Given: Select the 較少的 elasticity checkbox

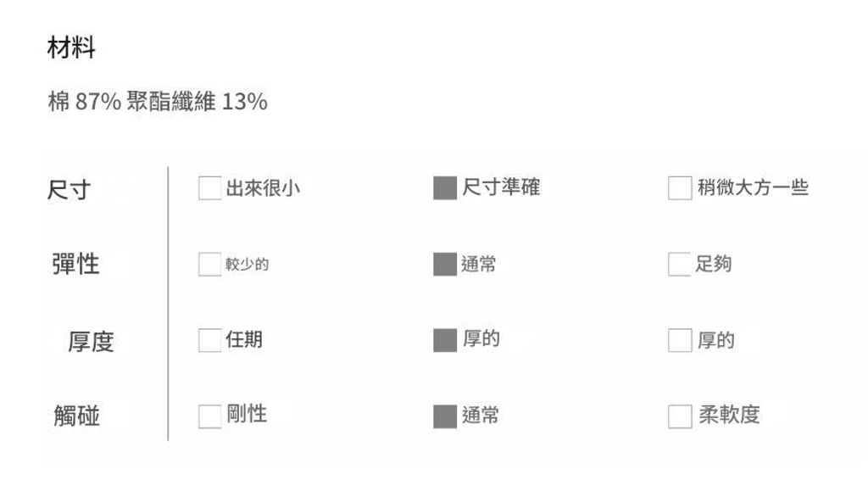Looking at the screenshot, I should [209, 265].
